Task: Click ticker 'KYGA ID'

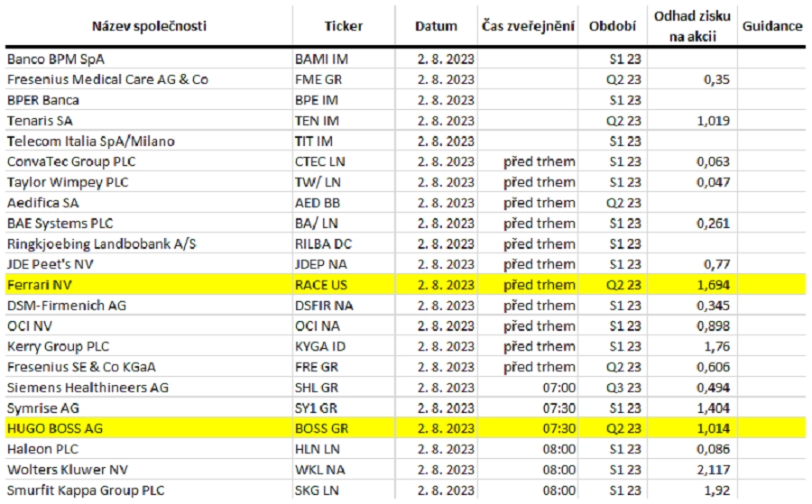Action: 320,347
